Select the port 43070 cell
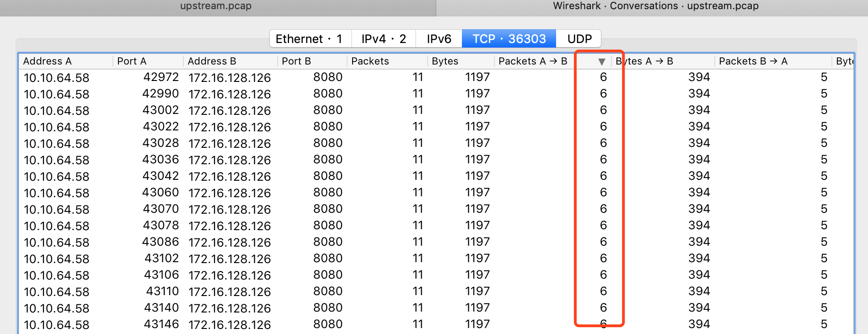Viewport: 868px width, 334px height. tap(161, 209)
